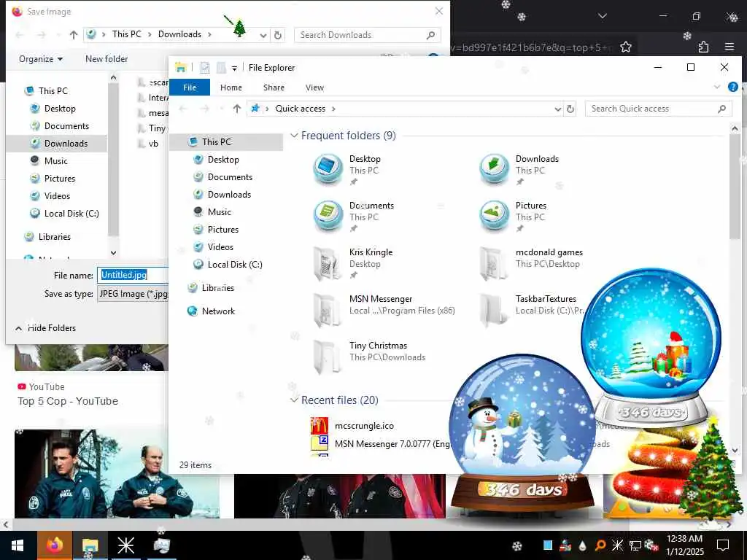Screen dimensions: 747x560
Task: Select mcscrungle.ico recent file
Action: [x=365, y=426]
